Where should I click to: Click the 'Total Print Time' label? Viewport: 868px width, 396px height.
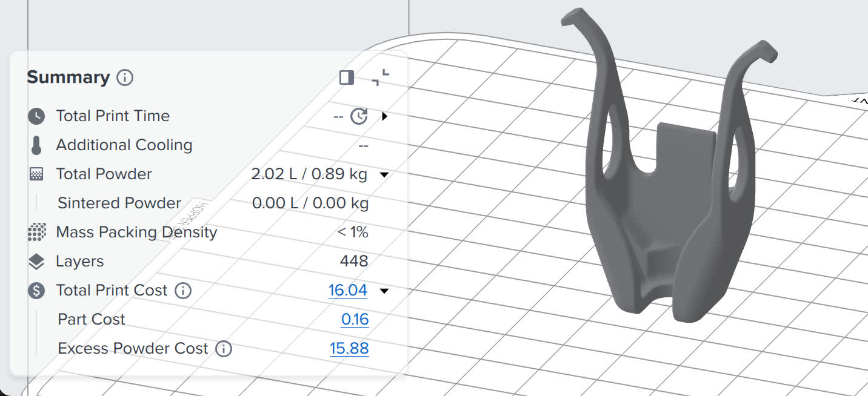pos(113,116)
